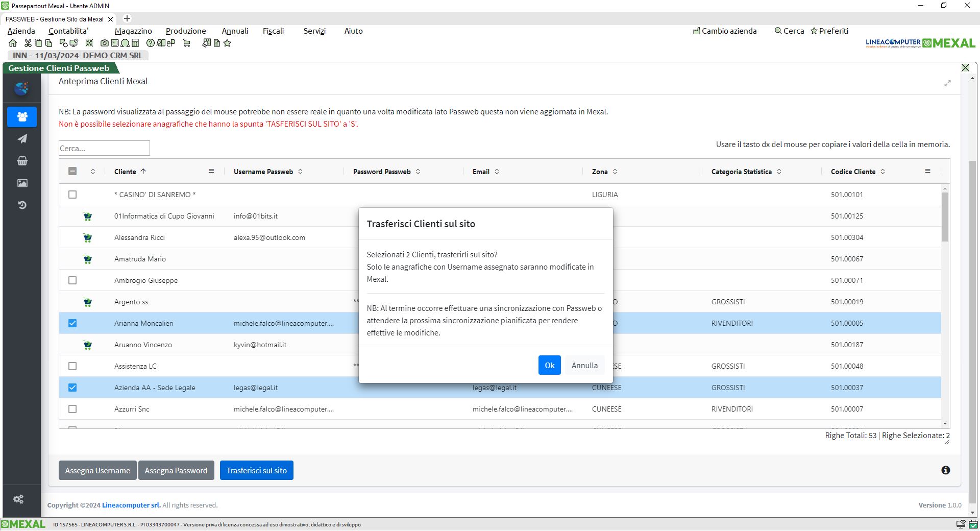Image resolution: width=980 pixels, height=531 pixels.
Task: Open the Magazzino menu
Action: coord(133,31)
